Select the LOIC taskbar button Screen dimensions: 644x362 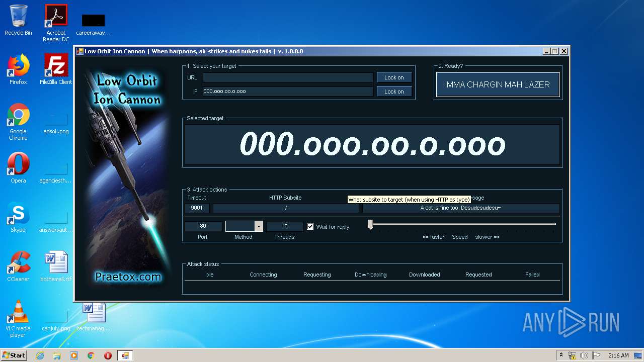point(125,355)
